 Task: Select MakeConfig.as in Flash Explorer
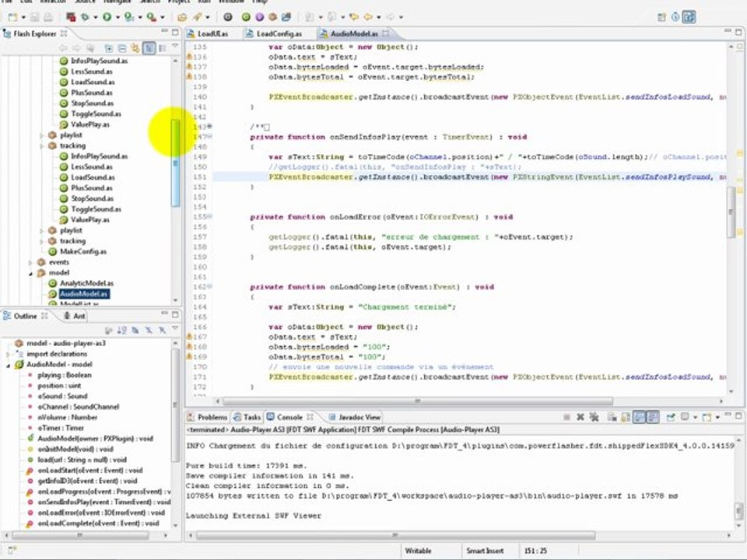coord(83,251)
